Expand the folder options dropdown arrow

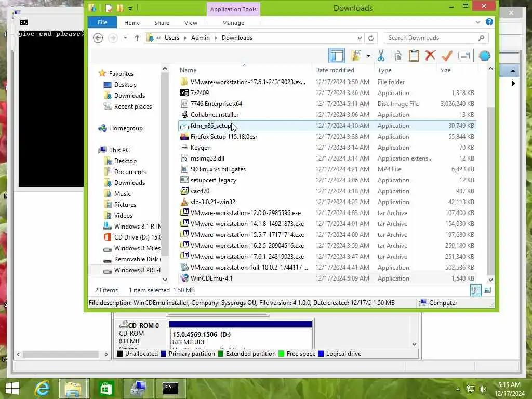[x=368, y=56]
